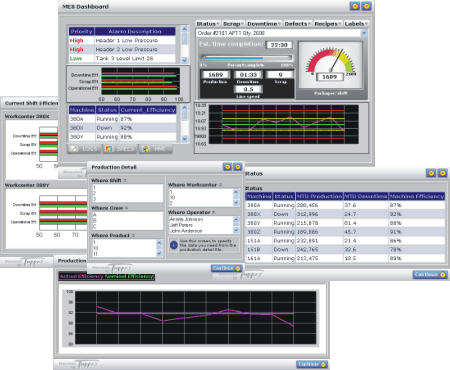450x370 pixels.
Task: Open the Scrap dropdown menu
Action: [233, 24]
